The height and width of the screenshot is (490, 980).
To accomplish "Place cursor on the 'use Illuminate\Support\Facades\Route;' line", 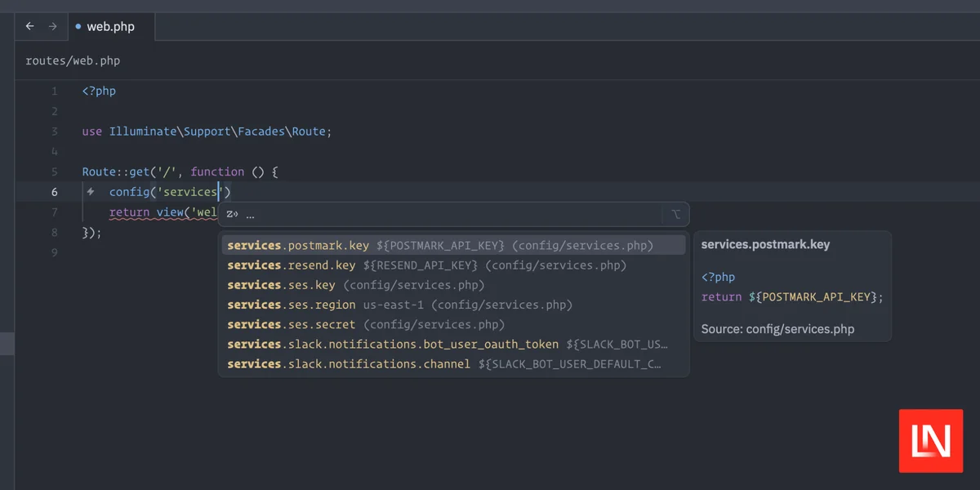I will click(207, 131).
